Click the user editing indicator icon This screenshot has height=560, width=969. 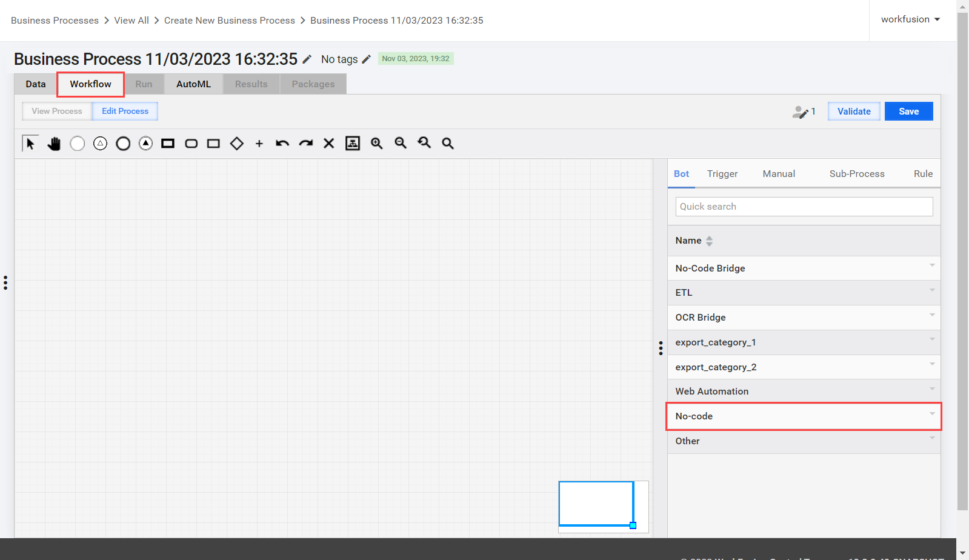click(801, 112)
